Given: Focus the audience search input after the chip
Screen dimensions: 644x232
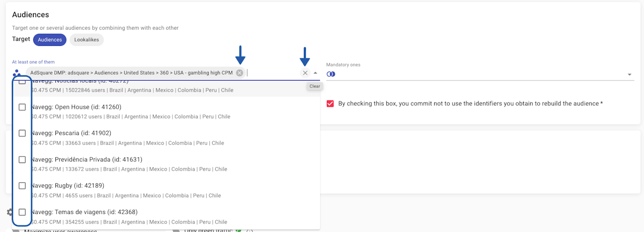Looking at the screenshot, I should [273, 73].
